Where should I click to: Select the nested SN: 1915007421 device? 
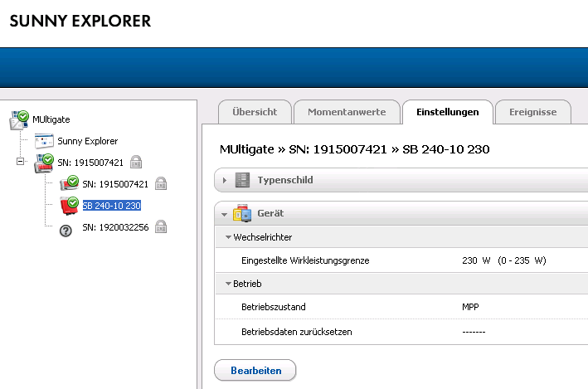click(115, 184)
